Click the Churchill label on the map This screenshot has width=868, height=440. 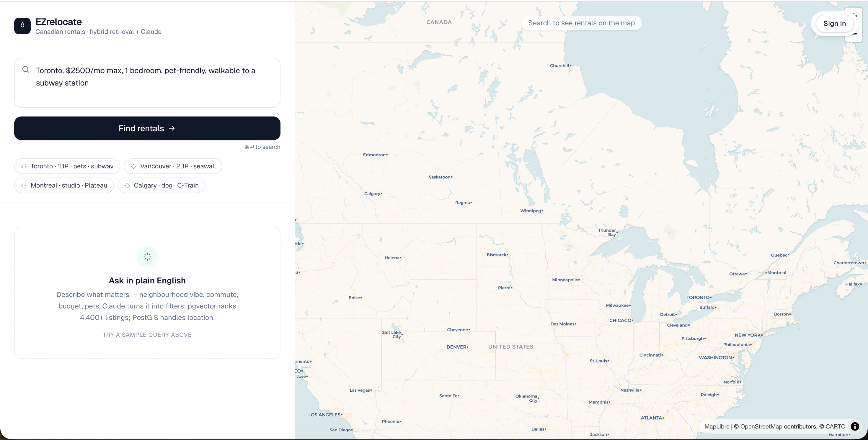559,66
